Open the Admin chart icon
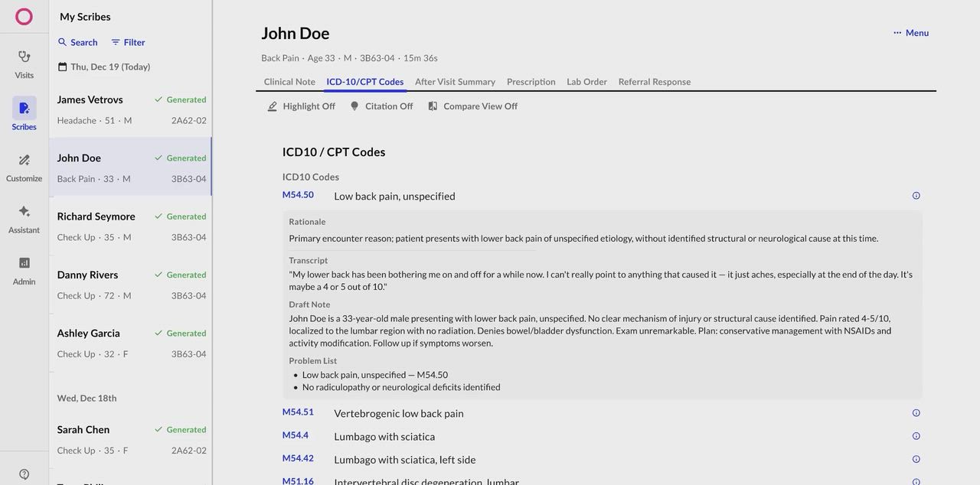The width and height of the screenshot is (980, 485). 24,262
